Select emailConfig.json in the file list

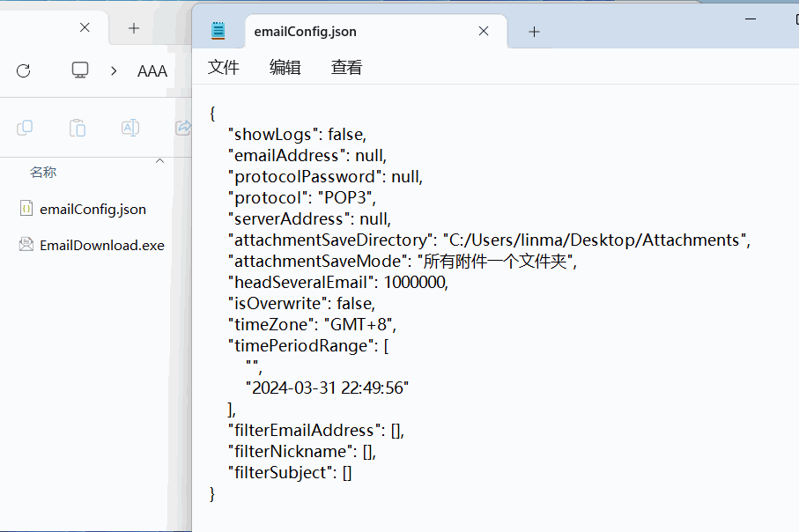coord(92,209)
